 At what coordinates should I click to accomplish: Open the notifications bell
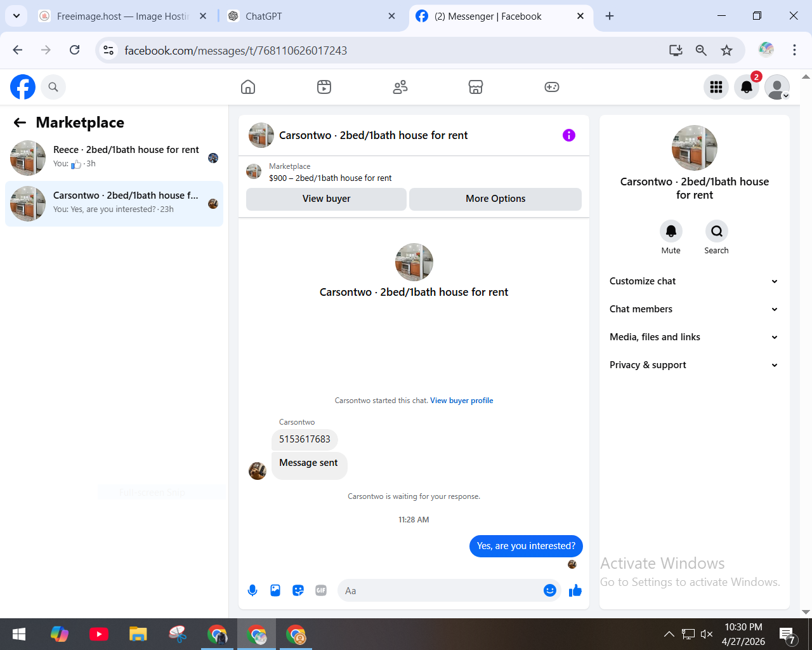[747, 87]
